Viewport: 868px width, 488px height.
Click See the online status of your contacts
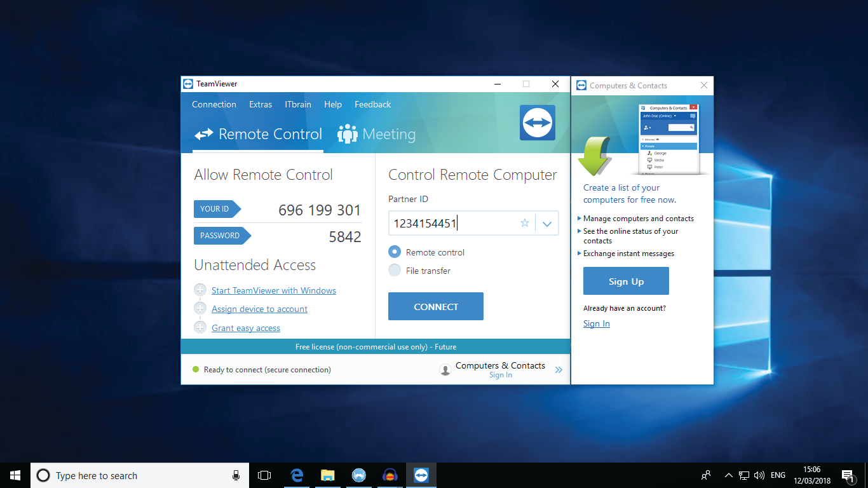(631, 236)
